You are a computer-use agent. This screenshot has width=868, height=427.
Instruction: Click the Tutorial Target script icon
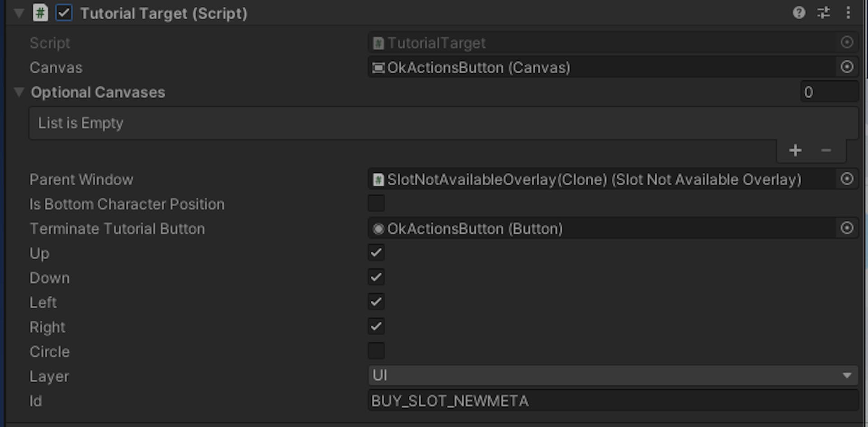(40, 13)
